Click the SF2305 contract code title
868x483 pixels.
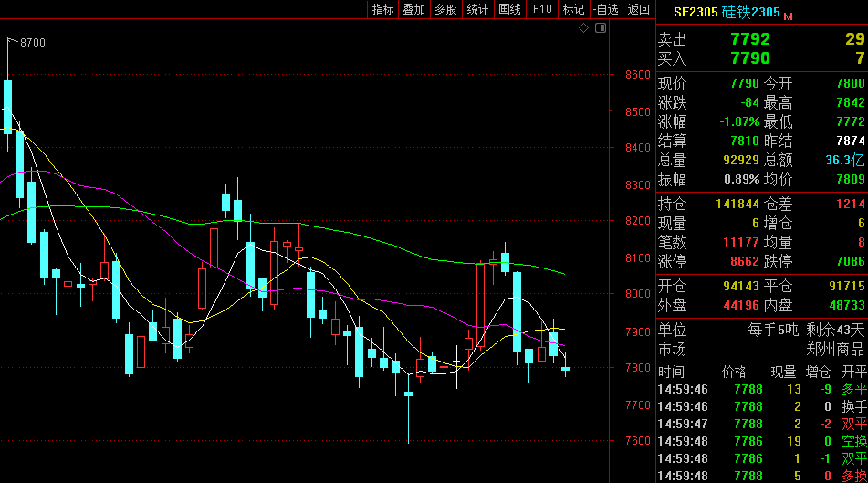point(695,13)
